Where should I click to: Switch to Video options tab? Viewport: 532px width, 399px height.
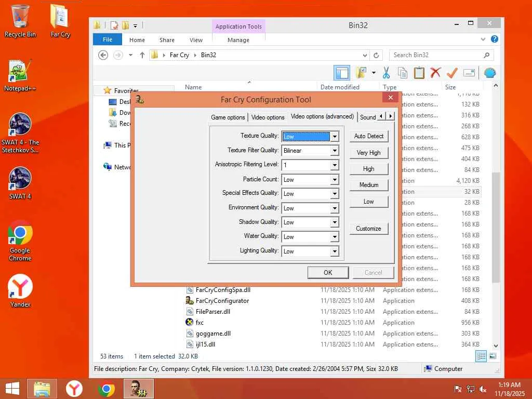(x=268, y=117)
